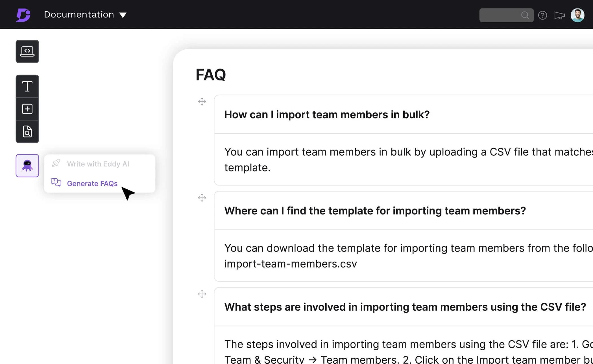Open the document search icon
This screenshot has height=364, width=593.
[x=27, y=131]
